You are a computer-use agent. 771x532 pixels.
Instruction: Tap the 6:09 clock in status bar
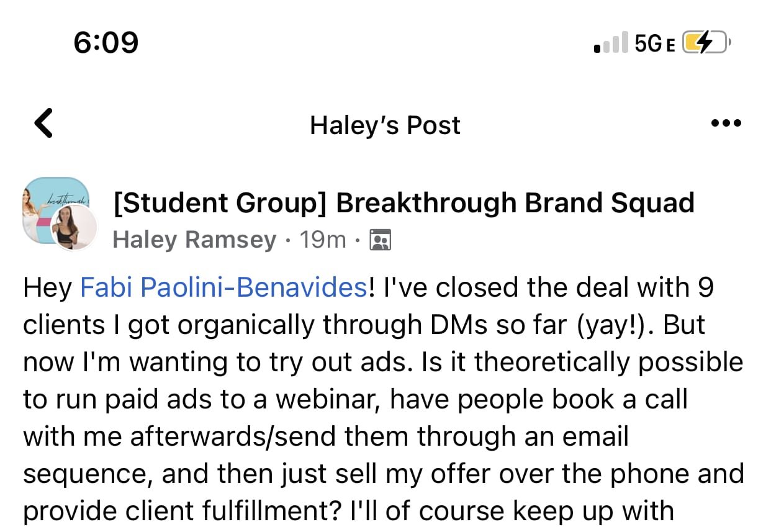tap(106, 43)
